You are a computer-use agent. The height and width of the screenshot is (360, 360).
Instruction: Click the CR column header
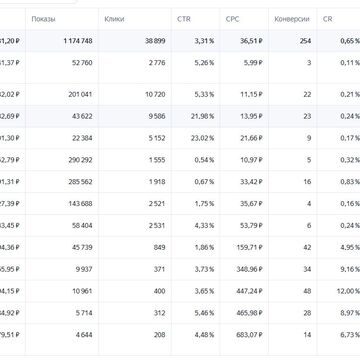[327, 19]
